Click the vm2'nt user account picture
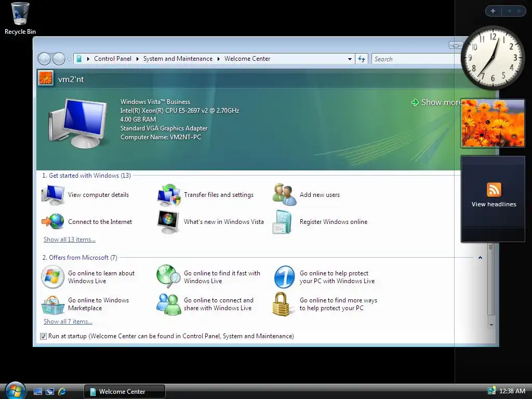The height and width of the screenshot is (399, 532). tap(46, 78)
